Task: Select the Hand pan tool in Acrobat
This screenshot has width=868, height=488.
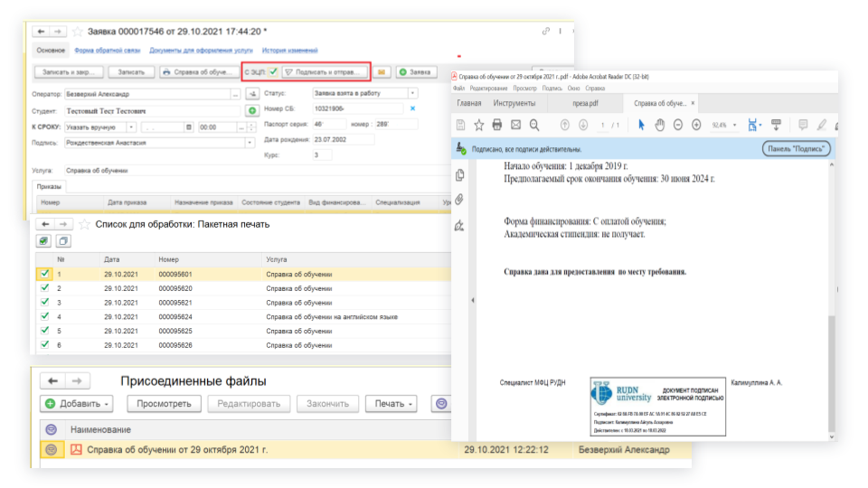Action: pyautogui.click(x=660, y=125)
